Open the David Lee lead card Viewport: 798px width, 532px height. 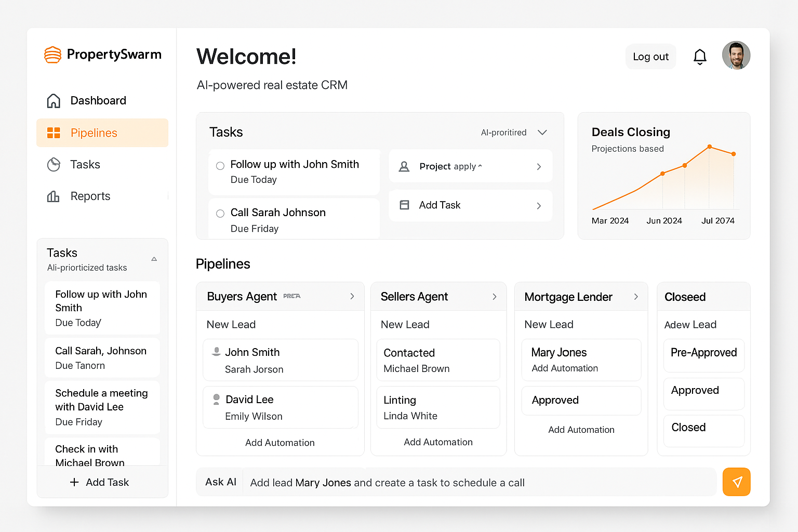coord(281,407)
